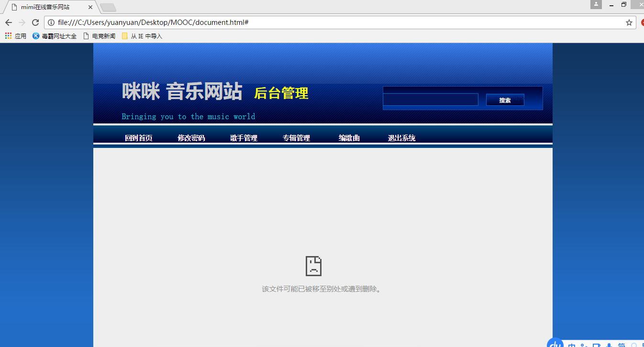Click the 该文件可能已被移至别处或遭到删除 message
Screen dimensions: 644x347
pyautogui.click(x=321, y=289)
